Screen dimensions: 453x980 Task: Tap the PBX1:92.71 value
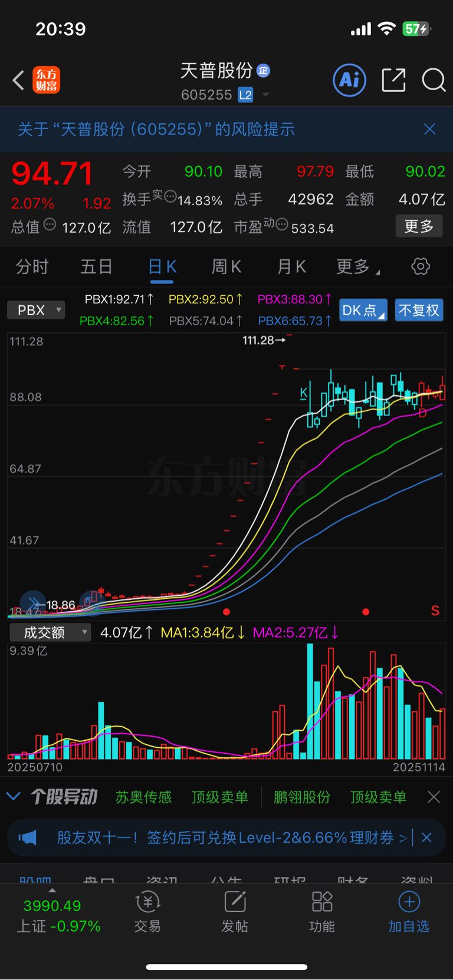click(x=119, y=299)
